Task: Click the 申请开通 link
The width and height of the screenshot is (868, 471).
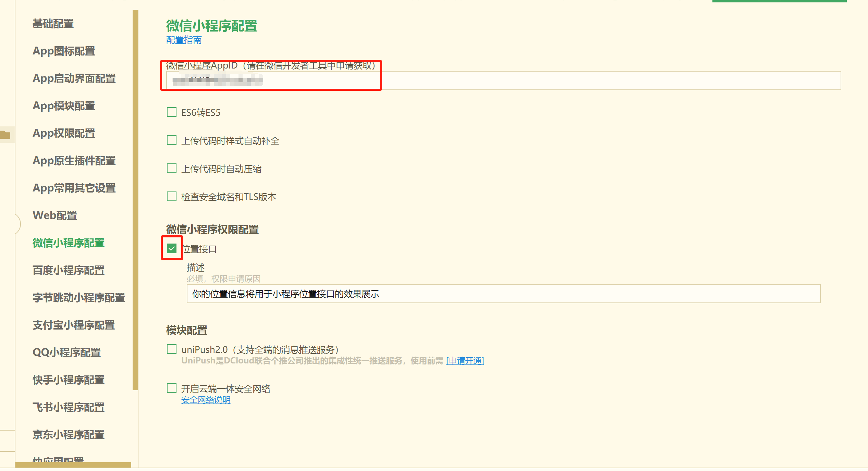Action: [465, 361]
